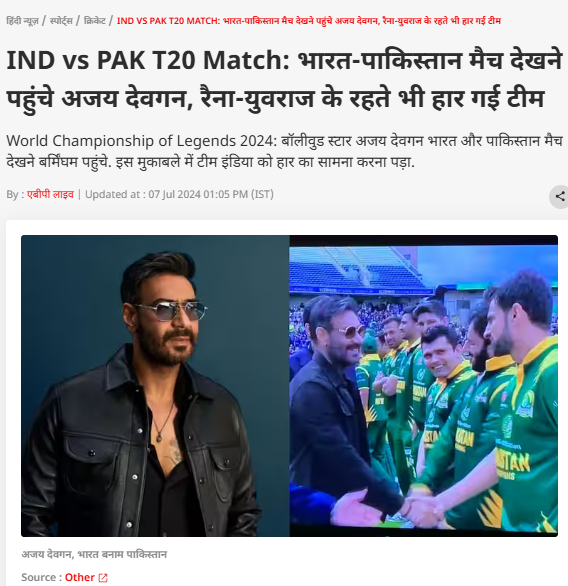Open the handshake photo with Pakistan players

point(424,386)
